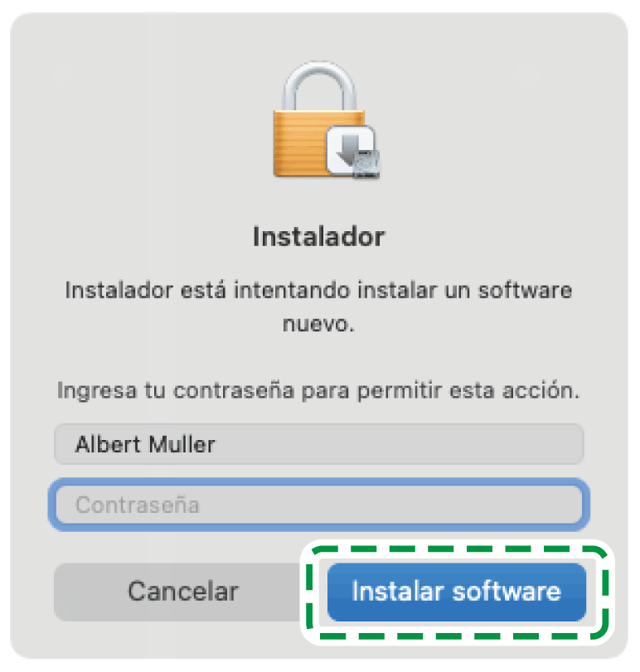The image size is (640, 672).
Task: Confirm installation with the blue Instalar software button
Action: (457, 592)
